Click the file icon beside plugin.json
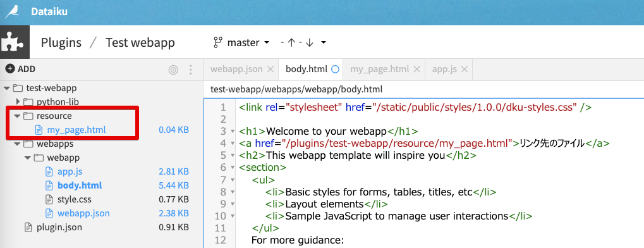Viewport: 644px width, 248px height. tap(28, 227)
